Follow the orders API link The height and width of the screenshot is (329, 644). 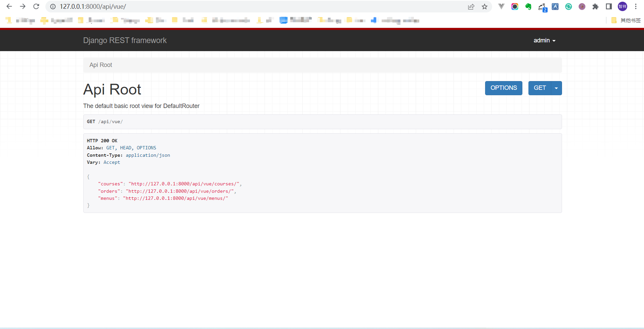point(180,191)
